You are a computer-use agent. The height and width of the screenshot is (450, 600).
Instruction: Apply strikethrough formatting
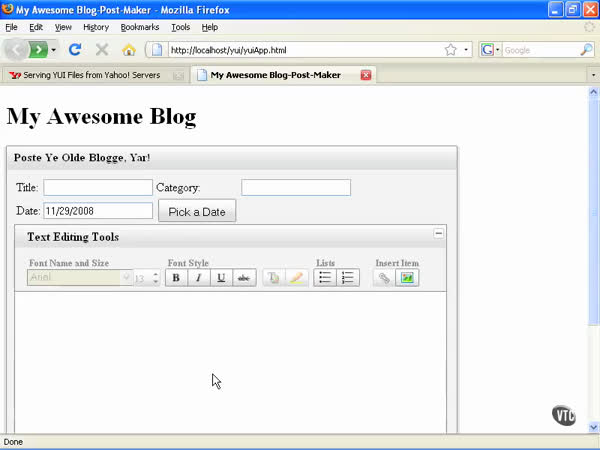tap(243, 278)
